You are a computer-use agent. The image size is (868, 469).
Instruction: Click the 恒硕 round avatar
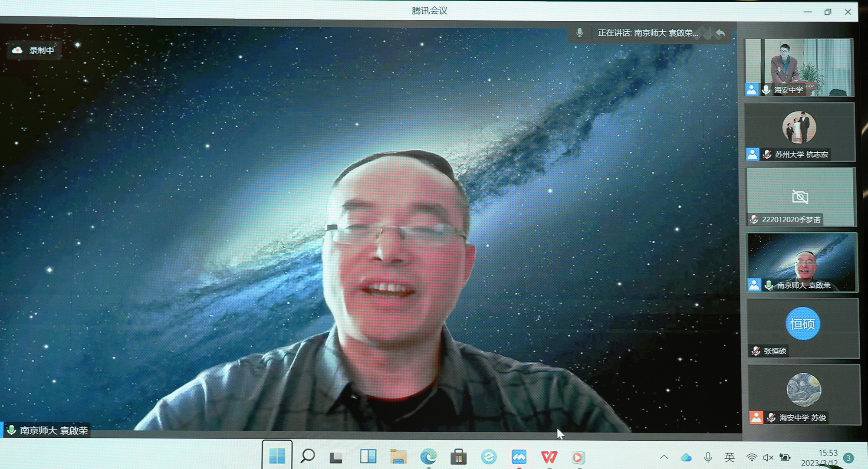[x=802, y=324]
